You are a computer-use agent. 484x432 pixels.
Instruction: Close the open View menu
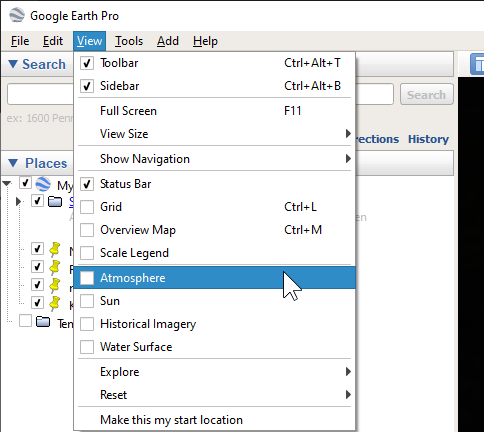click(x=89, y=41)
